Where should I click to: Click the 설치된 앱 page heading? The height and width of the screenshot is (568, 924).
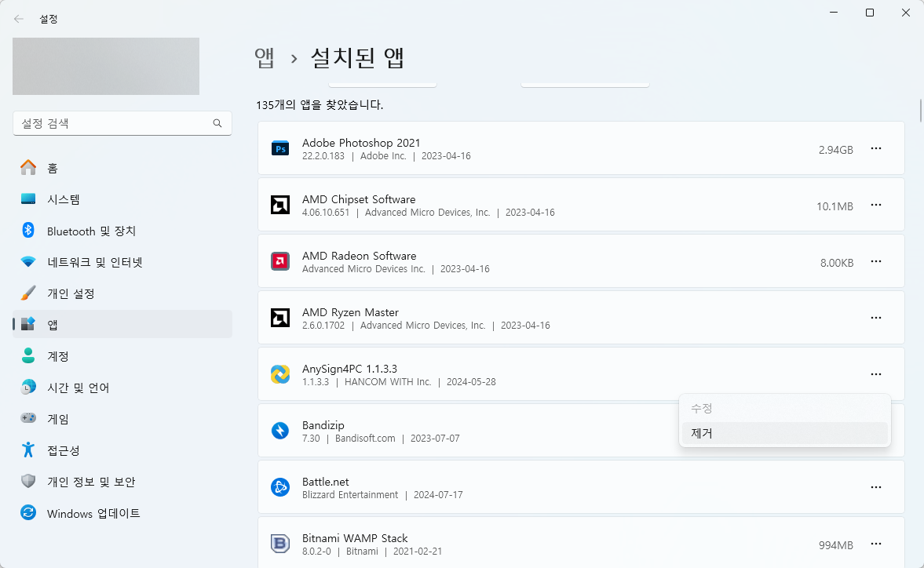pyautogui.click(x=357, y=58)
